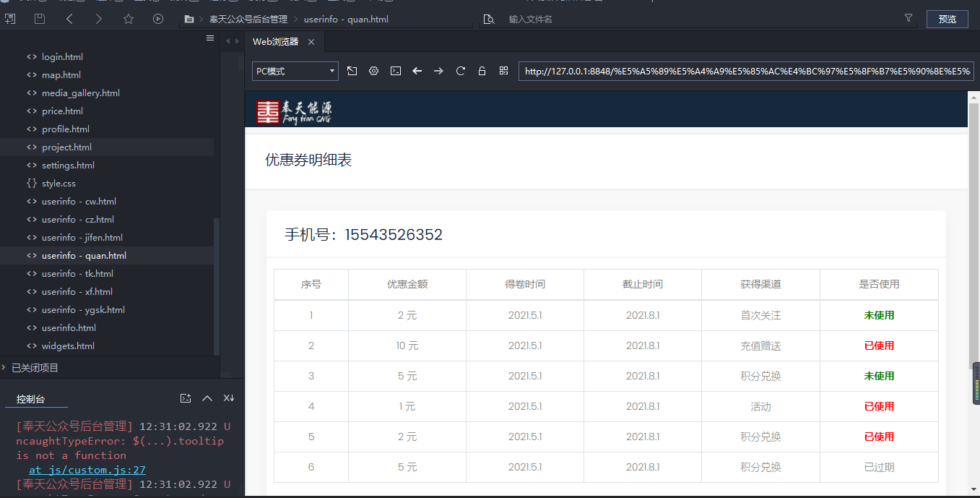Click the web page vertical scrollbar
This screenshot has width=980, height=498.
click(973, 231)
